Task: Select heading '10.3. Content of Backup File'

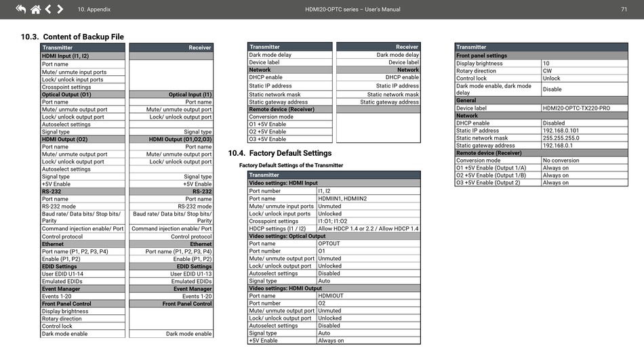Action: coord(73,37)
